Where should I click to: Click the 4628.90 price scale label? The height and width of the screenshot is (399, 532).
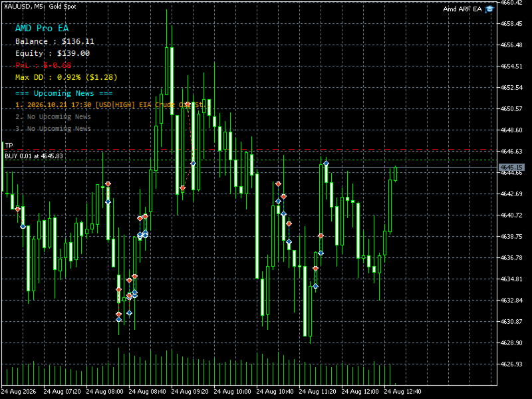[511, 343]
